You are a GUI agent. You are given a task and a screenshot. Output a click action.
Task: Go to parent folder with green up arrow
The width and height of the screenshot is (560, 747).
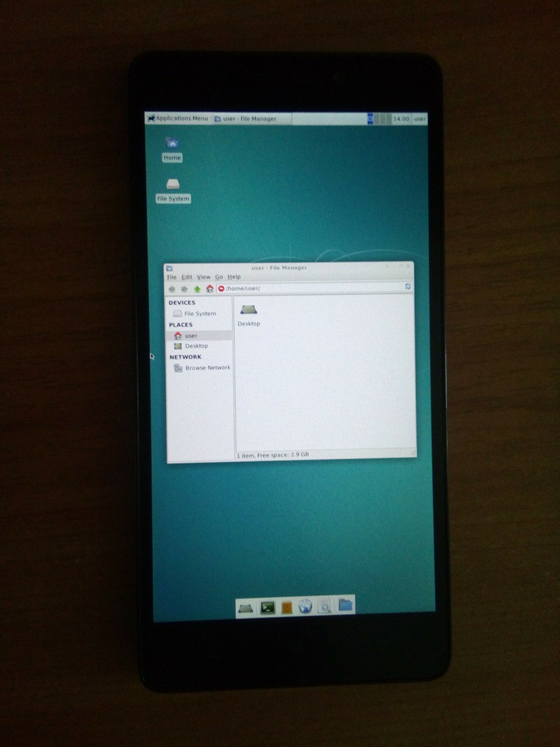coord(197,288)
